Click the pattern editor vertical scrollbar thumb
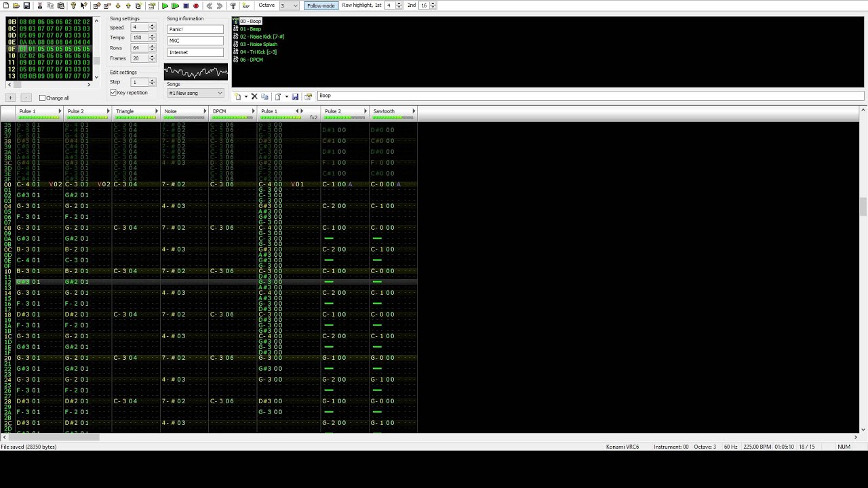 pyautogui.click(x=863, y=207)
